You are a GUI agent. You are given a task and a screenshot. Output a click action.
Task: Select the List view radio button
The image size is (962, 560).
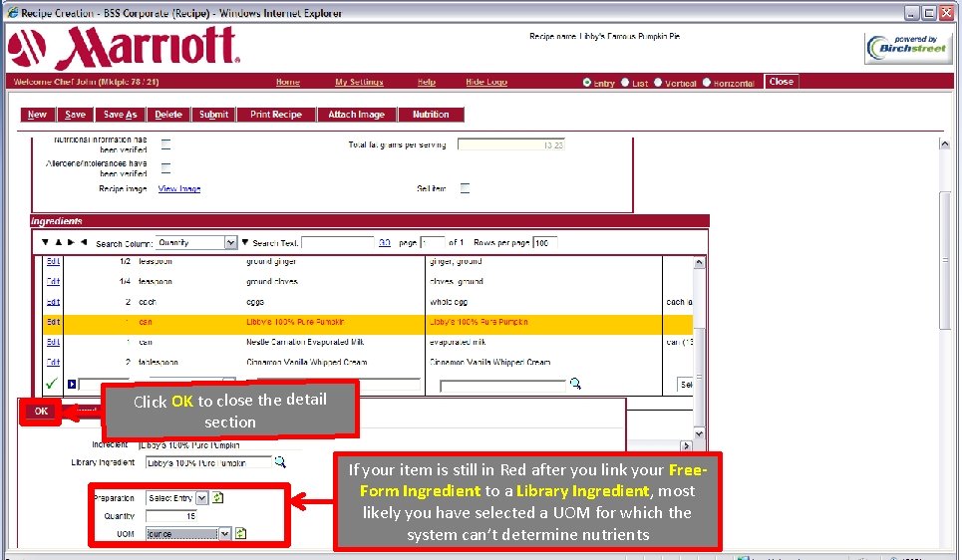coord(625,82)
